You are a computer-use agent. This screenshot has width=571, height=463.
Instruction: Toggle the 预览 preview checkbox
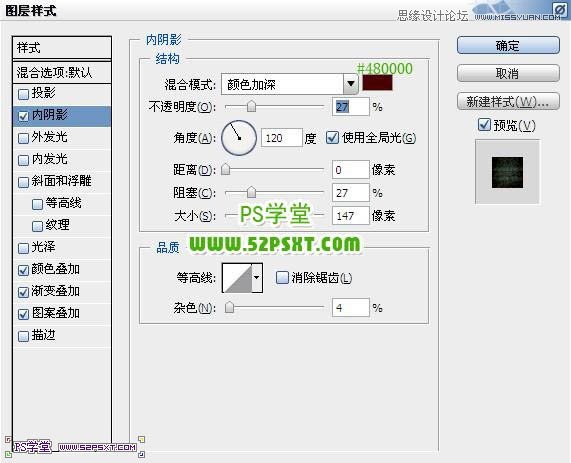[x=484, y=125]
